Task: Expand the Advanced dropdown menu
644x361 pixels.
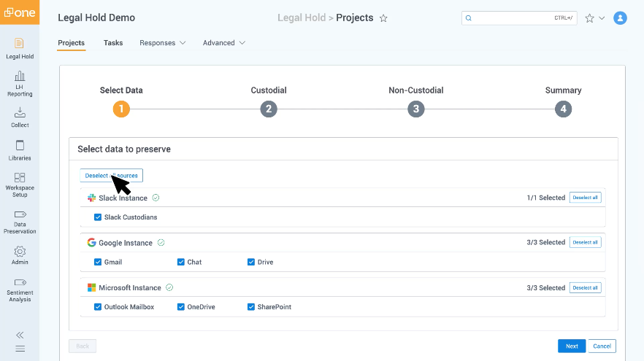Action: point(223,43)
